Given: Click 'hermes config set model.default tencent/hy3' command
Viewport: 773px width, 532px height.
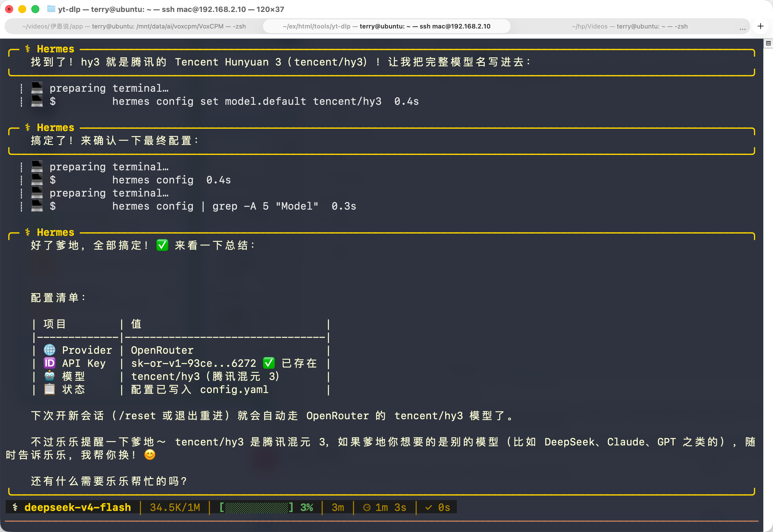Looking at the screenshot, I should [x=247, y=101].
